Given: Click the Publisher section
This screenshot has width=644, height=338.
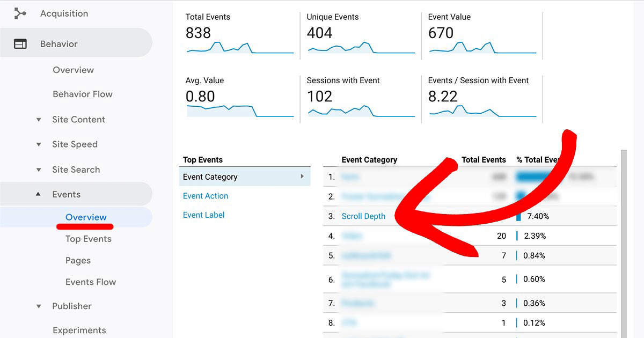Looking at the screenshot, I should pyautogui.click(x=71, y=306).
